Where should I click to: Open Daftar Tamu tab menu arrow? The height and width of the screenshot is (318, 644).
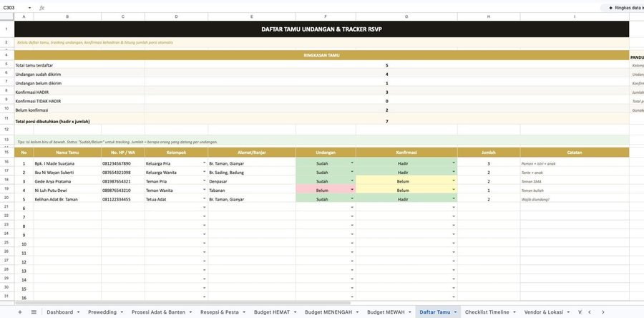coord(456,312)
